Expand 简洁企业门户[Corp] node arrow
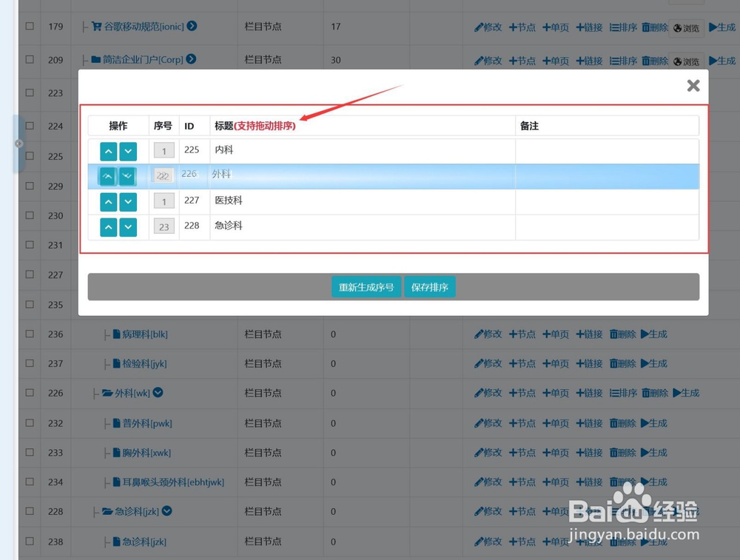This screenshot has height=560, width=740. click(x=191, y=59)
